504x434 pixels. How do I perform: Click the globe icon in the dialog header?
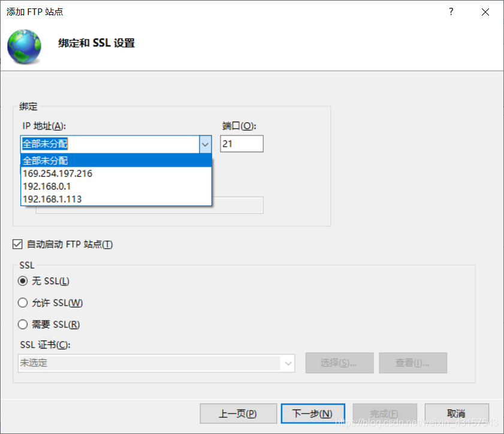point(25,47)
